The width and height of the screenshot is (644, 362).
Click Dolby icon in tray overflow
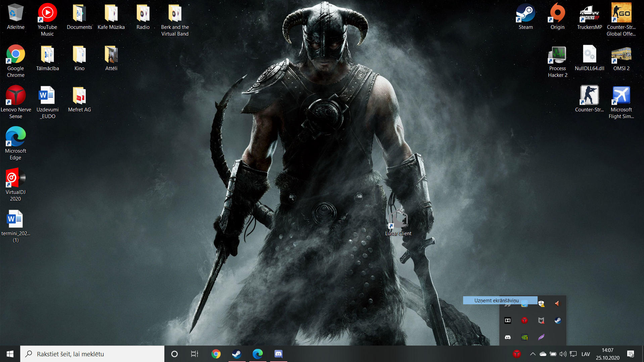508,320
